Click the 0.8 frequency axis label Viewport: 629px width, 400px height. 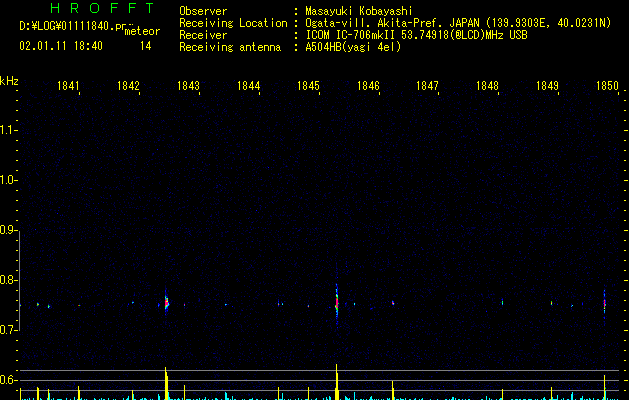(x=8, y=280)
